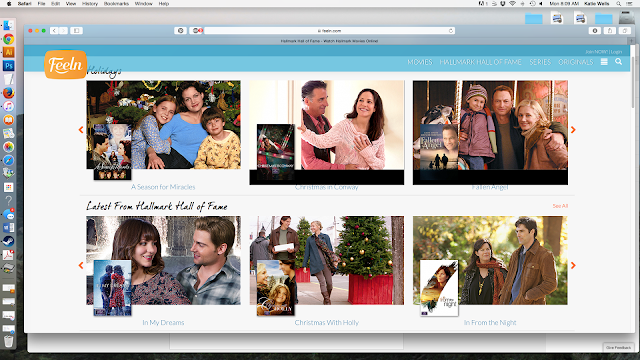The width and height of the screenshot is (640, 360).
Task: Reload the page via address bar icon
Action: [451, 31]
